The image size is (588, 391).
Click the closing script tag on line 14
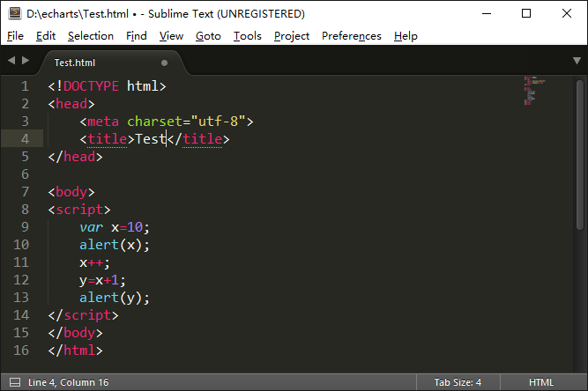pyautogui.click(x=83, y=315)
